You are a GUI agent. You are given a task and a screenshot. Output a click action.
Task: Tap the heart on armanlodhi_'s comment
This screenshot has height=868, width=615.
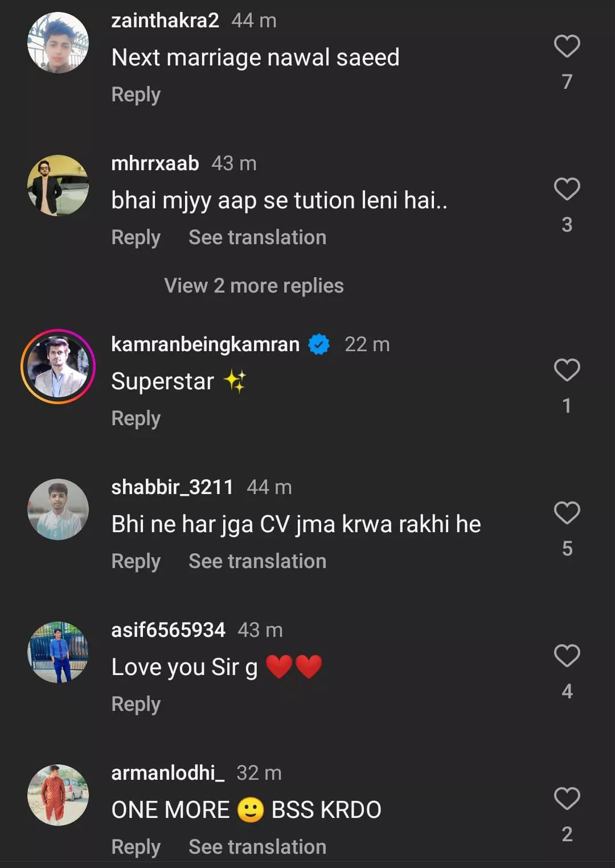(567, 799)
